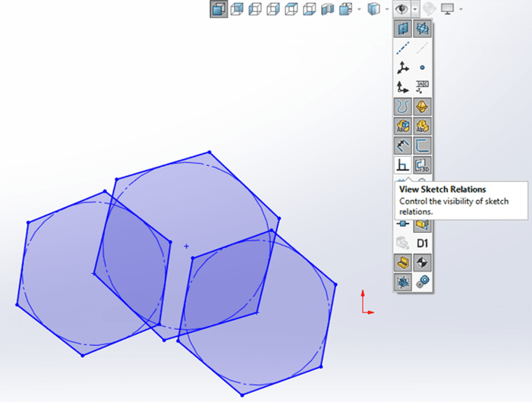Toggle View Planes visibility
This screenshot has width=532, height=402.
pos(403,29)
